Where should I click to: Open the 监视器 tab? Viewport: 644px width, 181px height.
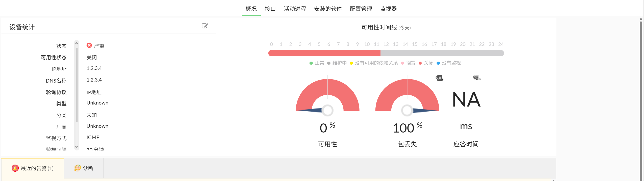pos(389,9)
